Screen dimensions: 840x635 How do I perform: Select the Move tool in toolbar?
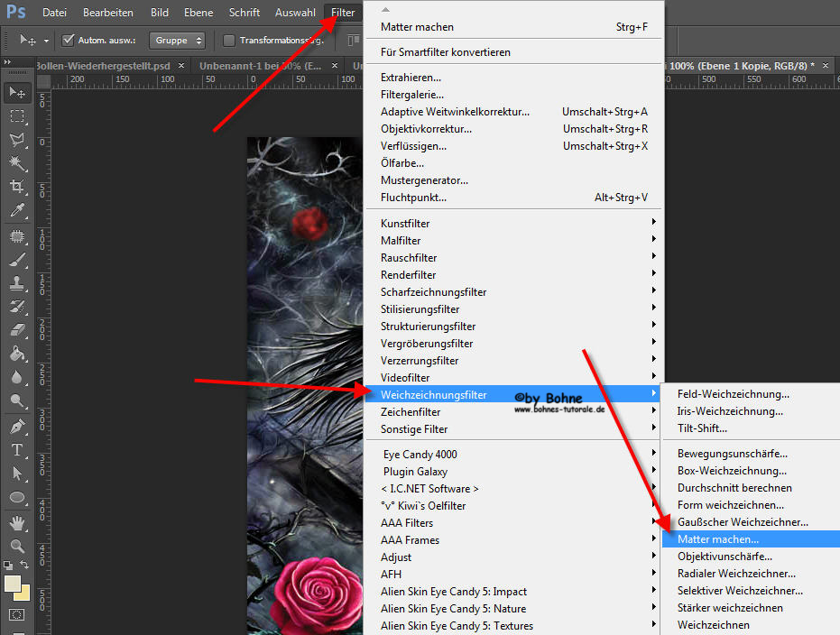[x=16, y=92]
